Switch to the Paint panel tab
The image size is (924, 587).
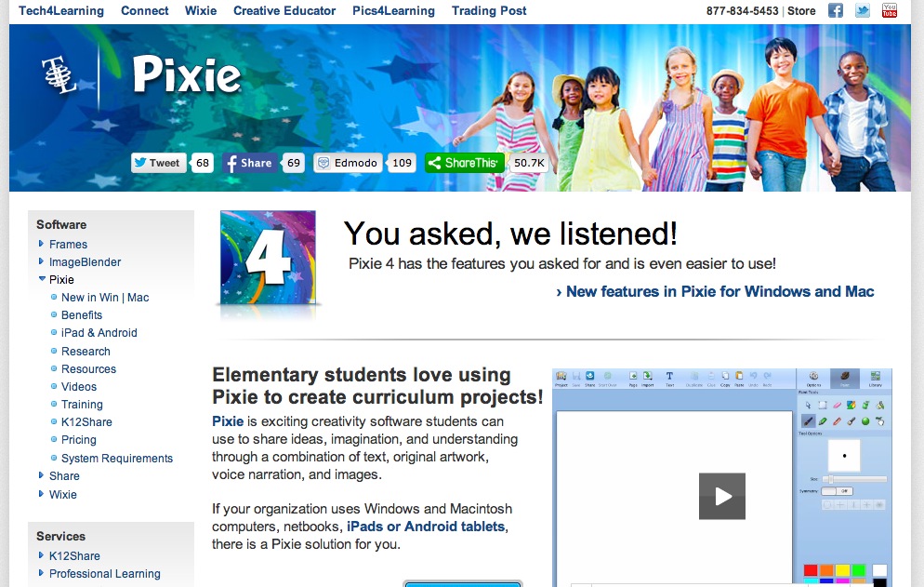(x=844, y=374)
